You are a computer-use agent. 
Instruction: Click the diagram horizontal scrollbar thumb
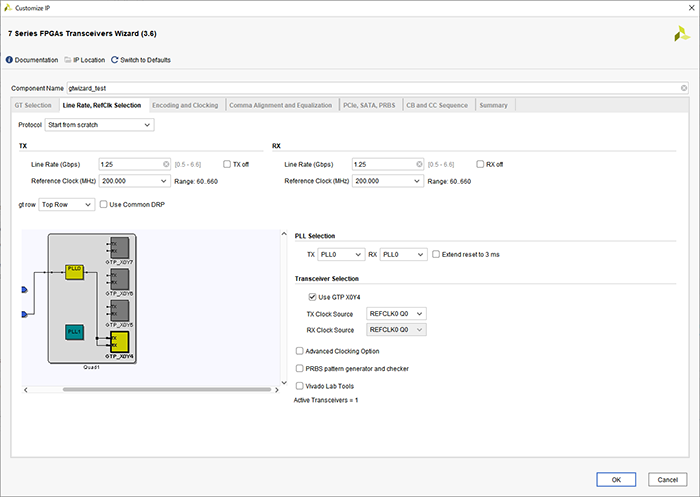pos(167,390)
